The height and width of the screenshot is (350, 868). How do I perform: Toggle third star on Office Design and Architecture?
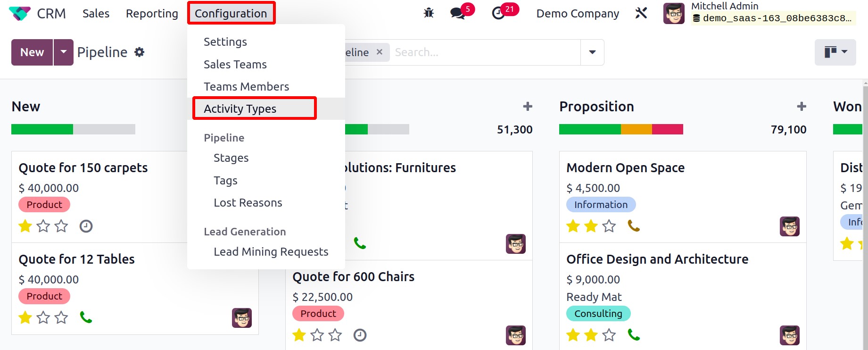pos(609,335)
